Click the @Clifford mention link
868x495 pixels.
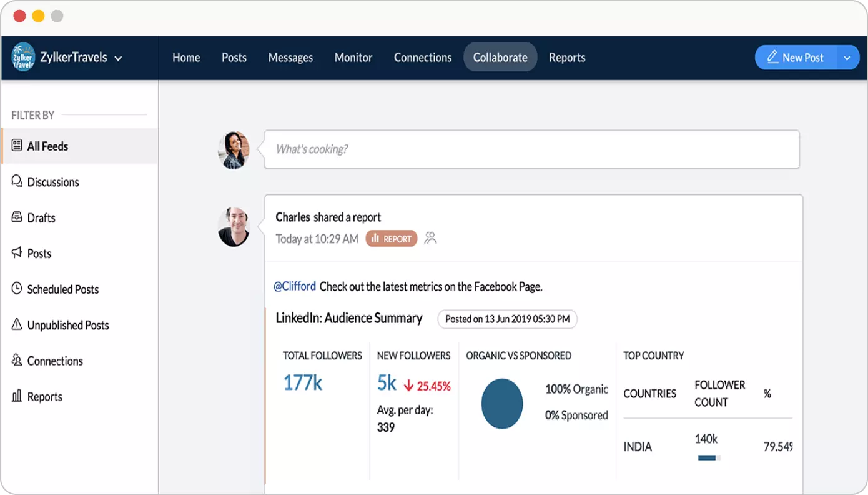[x=295, y=287]
